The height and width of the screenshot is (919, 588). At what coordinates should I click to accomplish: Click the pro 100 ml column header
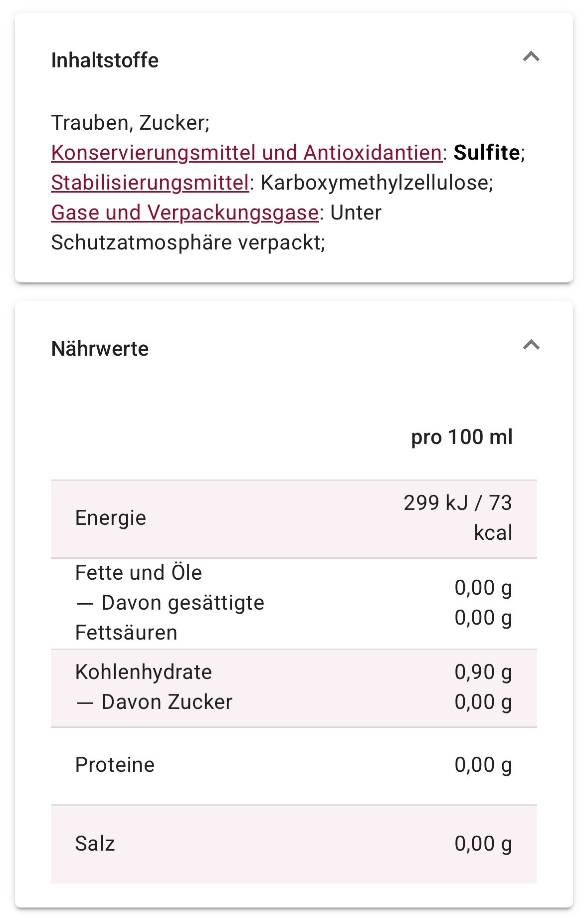point(462,437)
